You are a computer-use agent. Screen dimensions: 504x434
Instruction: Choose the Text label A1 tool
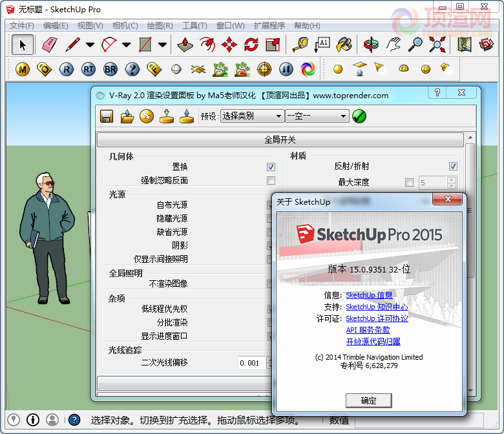[322, 45]
